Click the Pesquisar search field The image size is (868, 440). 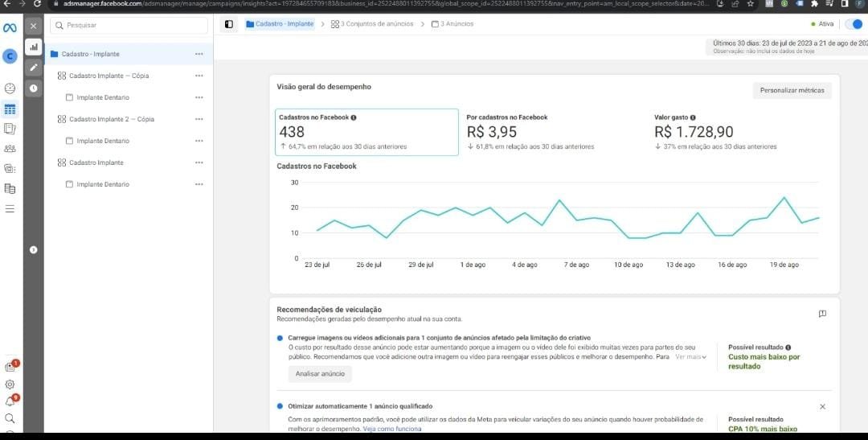[x=129, y=25]
